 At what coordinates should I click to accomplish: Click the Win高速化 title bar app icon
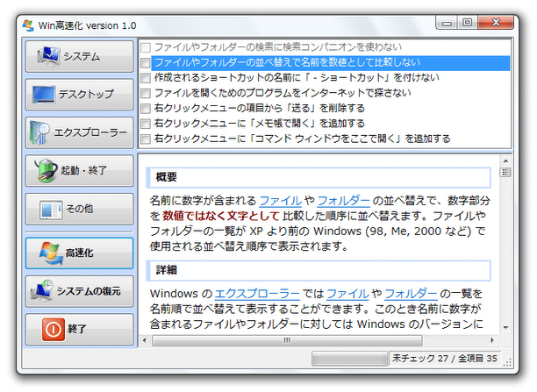coord(28,25)
